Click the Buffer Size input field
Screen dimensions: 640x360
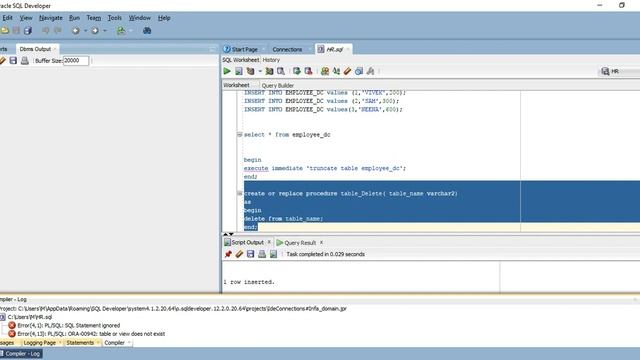click(76, 61)
